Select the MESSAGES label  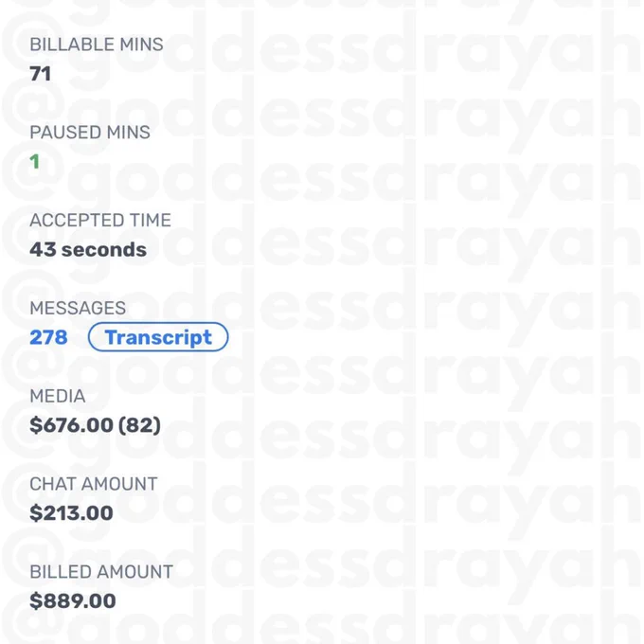click(78, 308)
